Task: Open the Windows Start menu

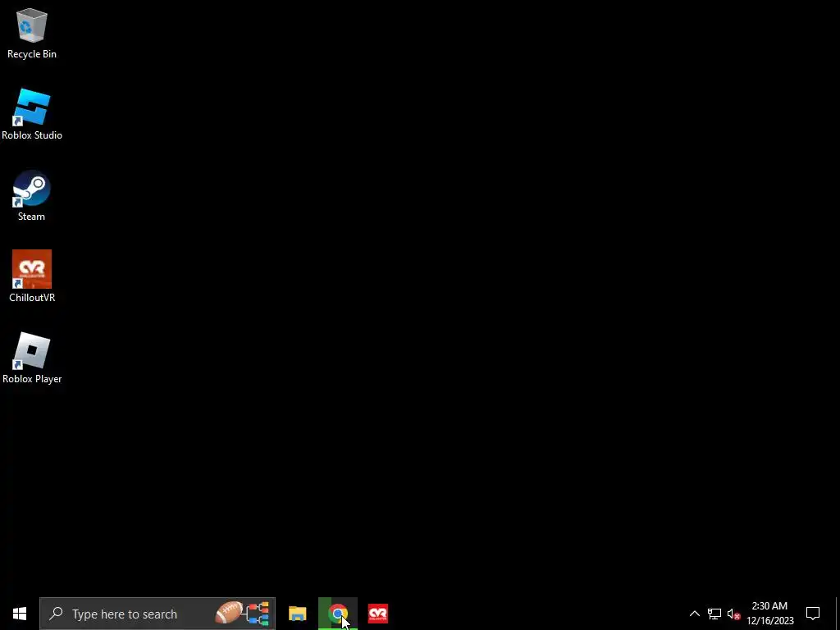Action: pos(20,614)
